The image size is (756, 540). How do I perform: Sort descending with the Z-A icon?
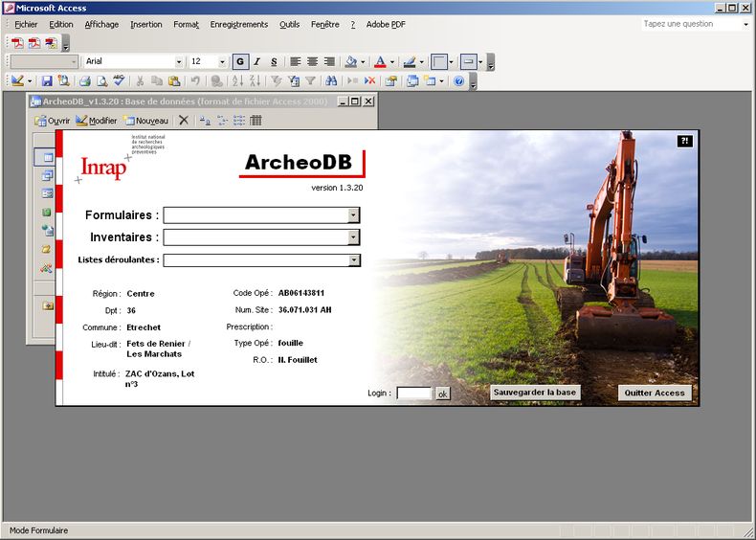pos(256,81)
